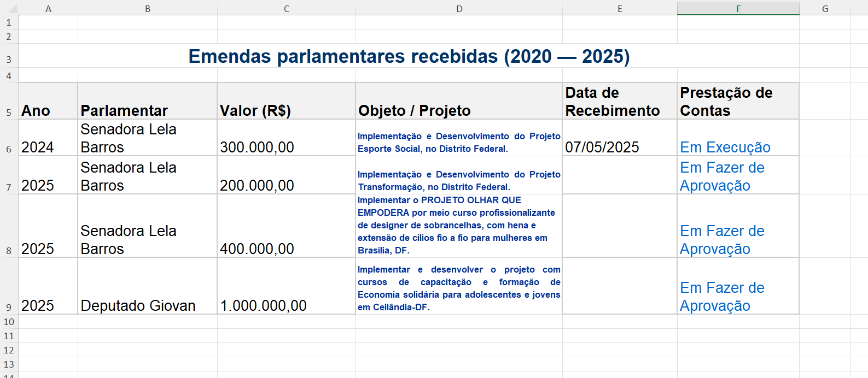Select the row 6 header
Image resolution: width=868 pixels, height=378 pixels.
click(9, 149)
